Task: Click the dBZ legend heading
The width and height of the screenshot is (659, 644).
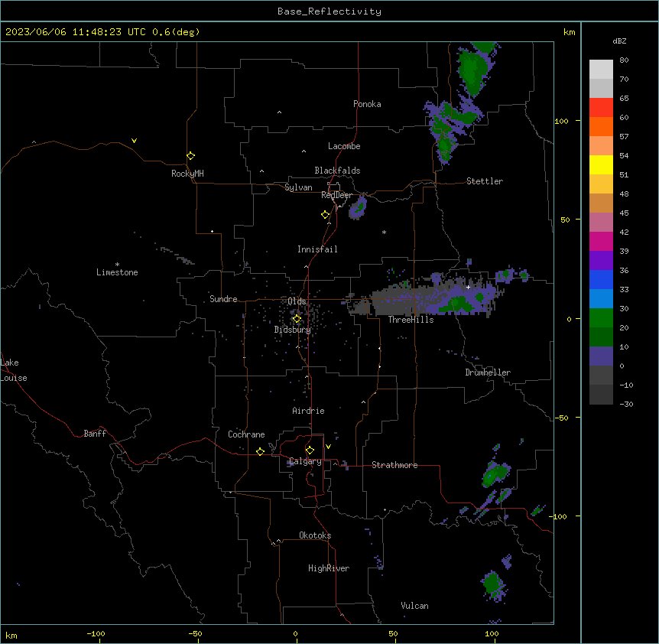Action: click(619, 41)
